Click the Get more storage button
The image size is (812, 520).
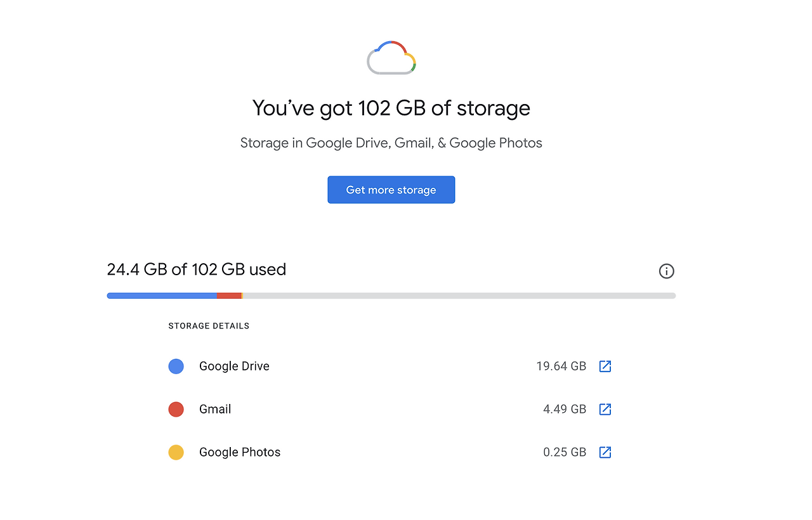point(391,190)
